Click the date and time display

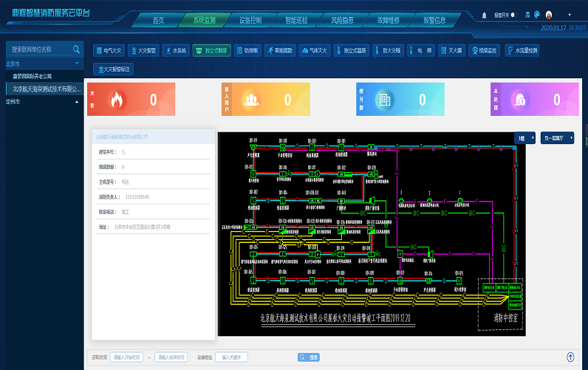pyautogui.click(x=563, y=28)
